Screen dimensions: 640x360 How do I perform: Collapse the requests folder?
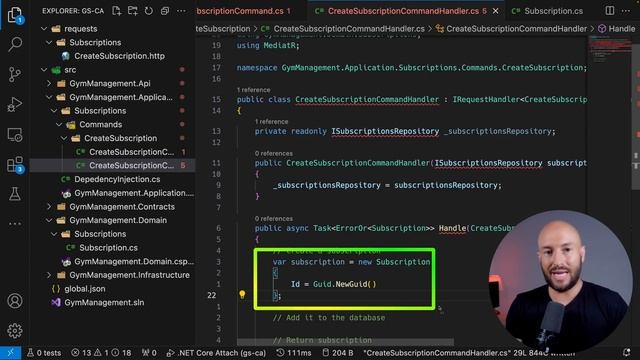[x=80, y=29]
